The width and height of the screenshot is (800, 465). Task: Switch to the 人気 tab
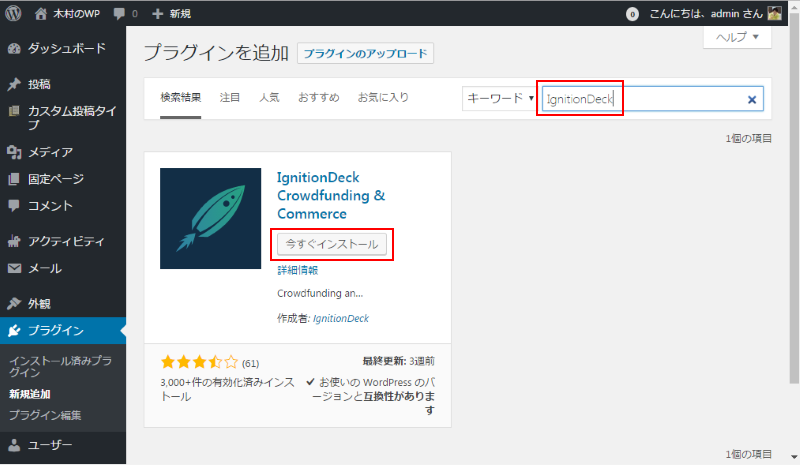point(269,97)
